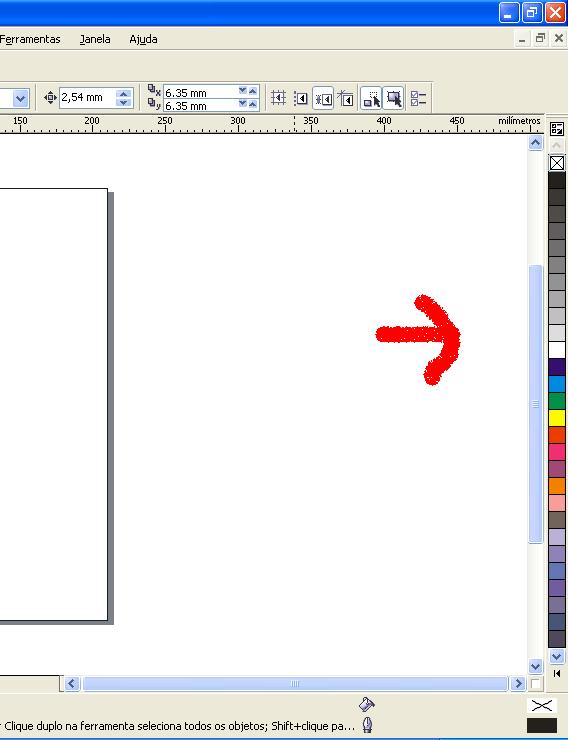This screenshot has height=740, width=568.
Task: Open the Janela menu
Action: 95,39
